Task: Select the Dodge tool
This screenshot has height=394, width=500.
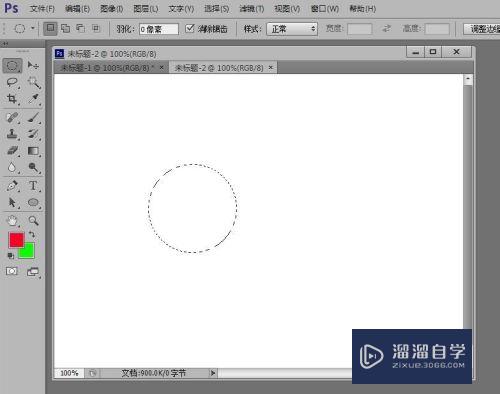Action: [33, 167]
